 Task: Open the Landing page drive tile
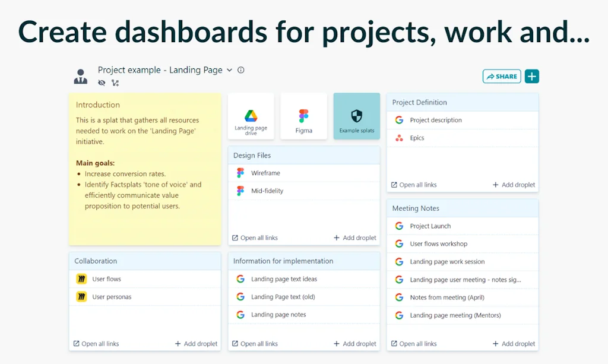coord(251,116)
